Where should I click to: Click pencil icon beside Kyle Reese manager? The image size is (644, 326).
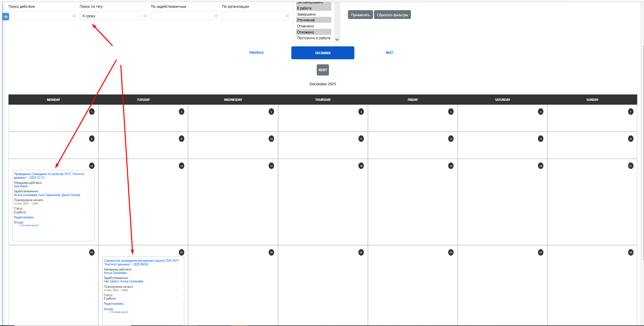[88, 185]
